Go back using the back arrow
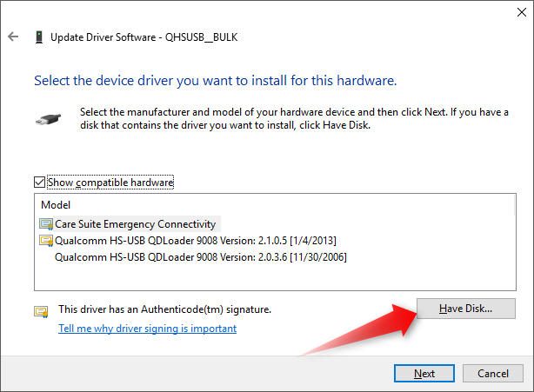Screen dimensions: 534x392 (x=13, y=37)
